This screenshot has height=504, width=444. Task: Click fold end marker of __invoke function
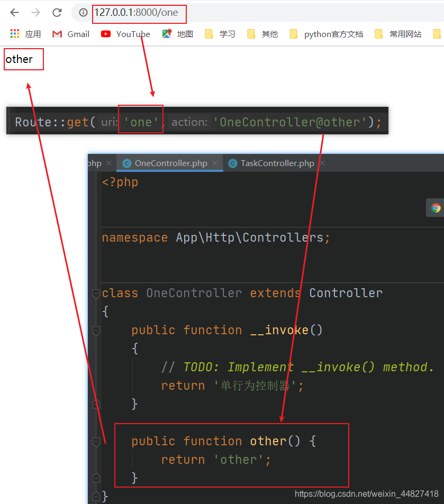point(96,404)
